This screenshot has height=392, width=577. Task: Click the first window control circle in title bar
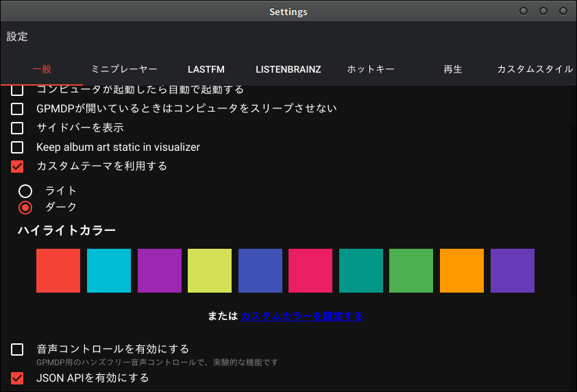(524, 12)
